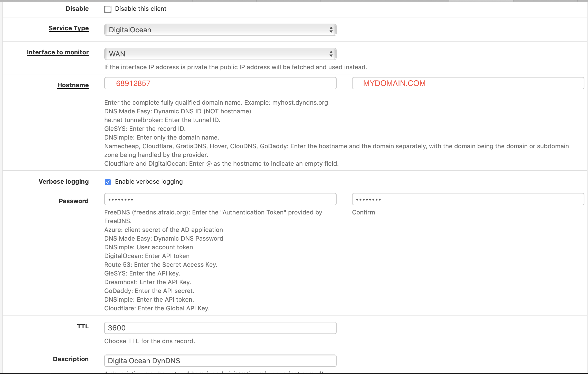
Task: Focus the Confirm password field
Action: [x=468, y=199]
